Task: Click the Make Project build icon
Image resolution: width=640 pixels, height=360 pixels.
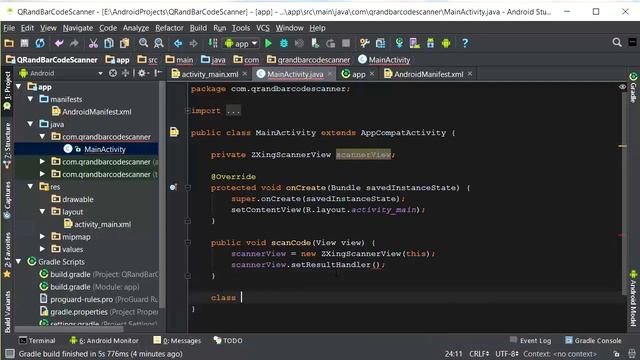Action: (213, 43)
